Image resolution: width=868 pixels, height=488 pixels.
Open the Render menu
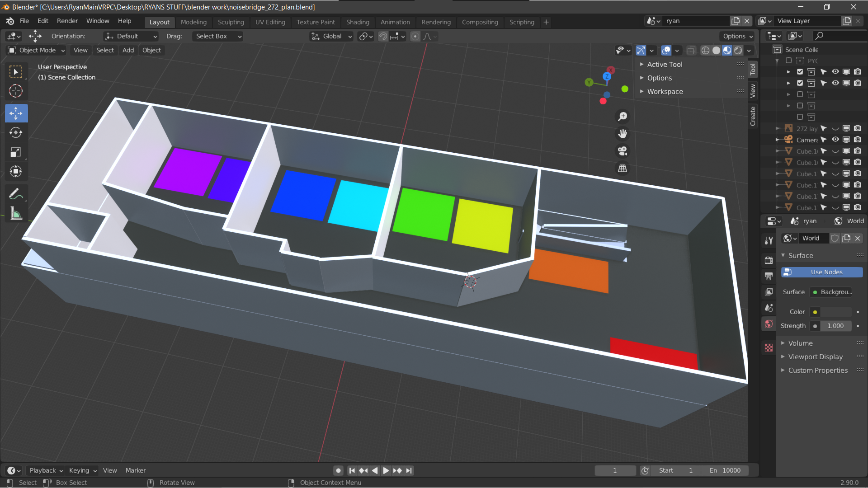tap(67, 21)
